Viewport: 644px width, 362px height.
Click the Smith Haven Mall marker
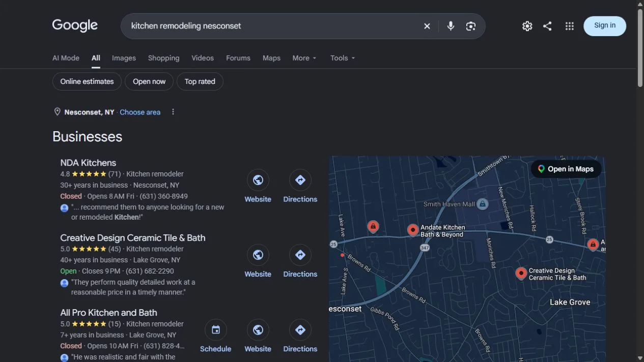pos(483,204)
